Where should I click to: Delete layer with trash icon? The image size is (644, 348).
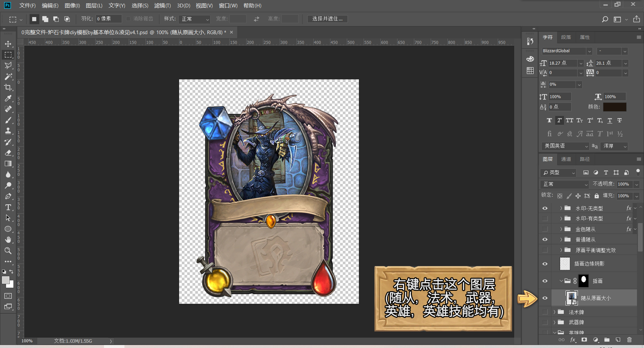tap(629, 340)
